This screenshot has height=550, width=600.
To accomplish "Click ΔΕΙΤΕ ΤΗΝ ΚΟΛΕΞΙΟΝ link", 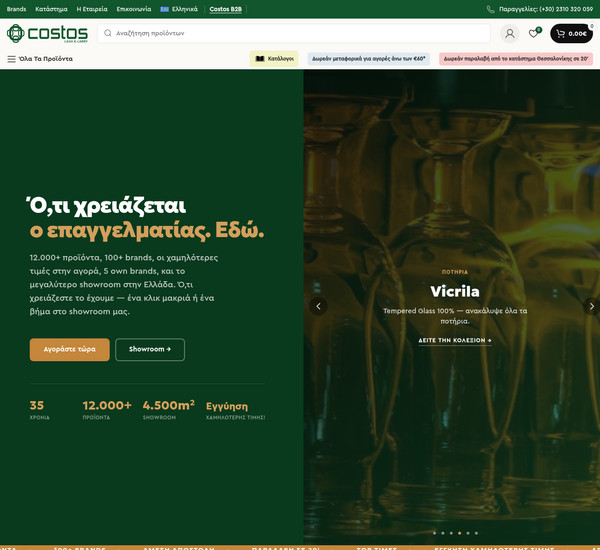I will 455,340.
